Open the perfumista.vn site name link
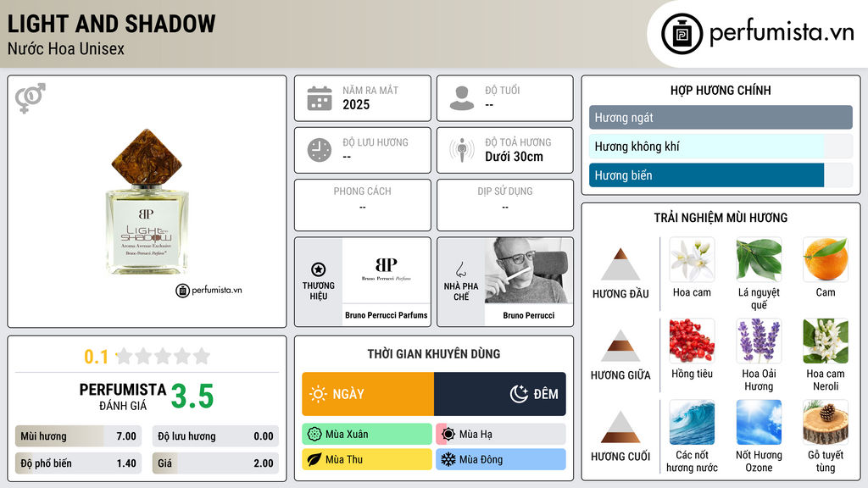 [782, 33]
